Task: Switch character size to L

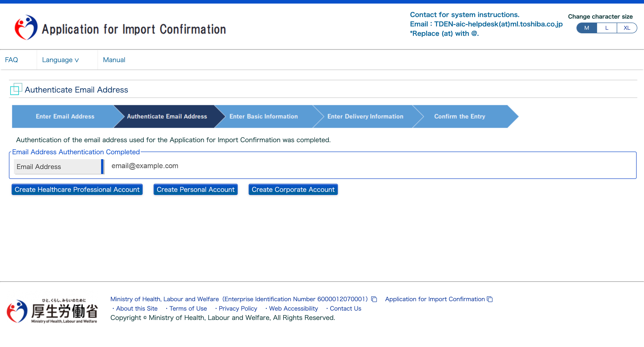Action: (x=607, y=28)
